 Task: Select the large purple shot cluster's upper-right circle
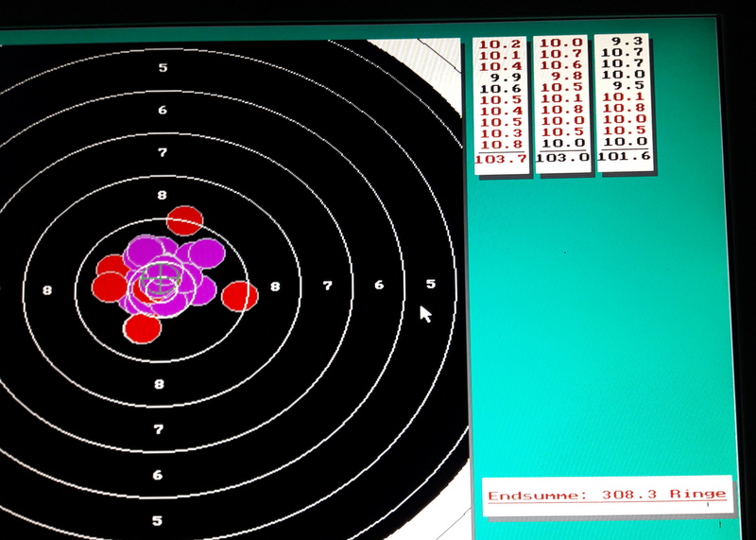pyautogui.click(x=206, y=253)
